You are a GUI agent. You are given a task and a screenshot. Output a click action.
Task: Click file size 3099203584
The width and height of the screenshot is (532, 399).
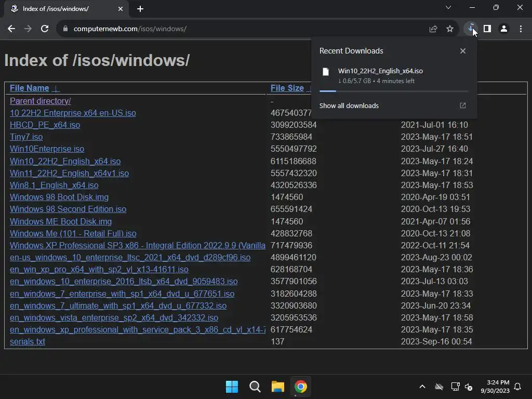[x=294, y=125]
